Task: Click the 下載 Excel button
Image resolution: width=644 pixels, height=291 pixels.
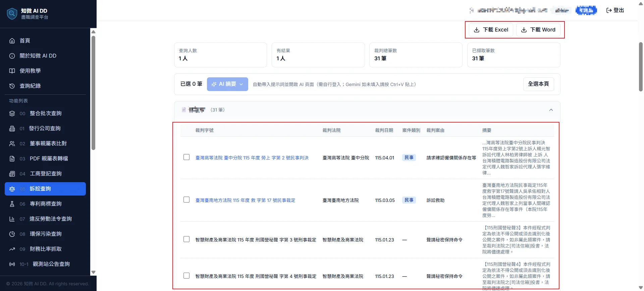Action: tap(491, 30)
